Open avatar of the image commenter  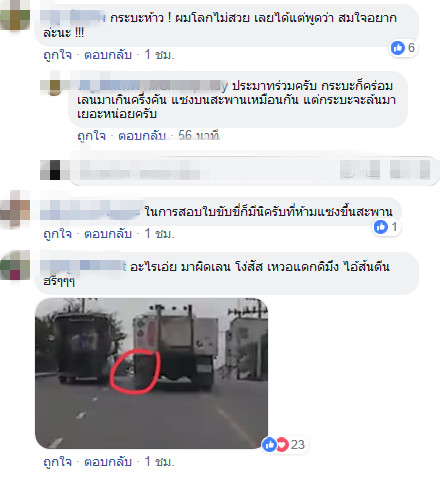tap(15, 265)
